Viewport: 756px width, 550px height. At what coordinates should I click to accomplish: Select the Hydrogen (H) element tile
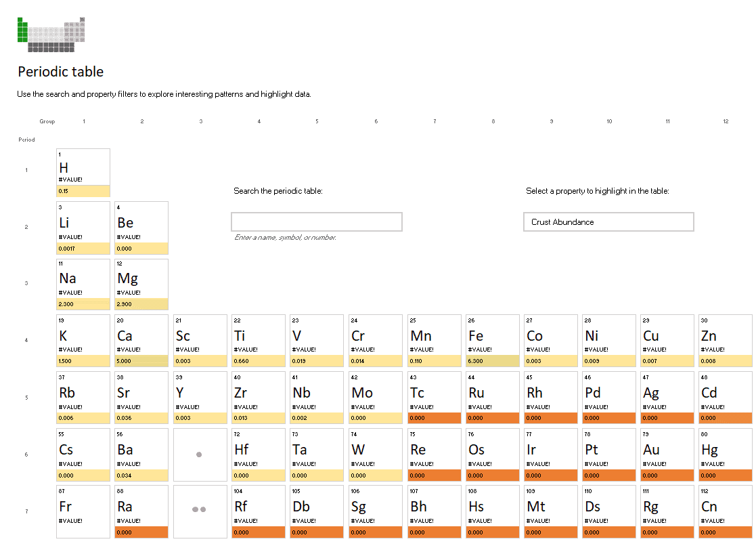coord(83,173)
